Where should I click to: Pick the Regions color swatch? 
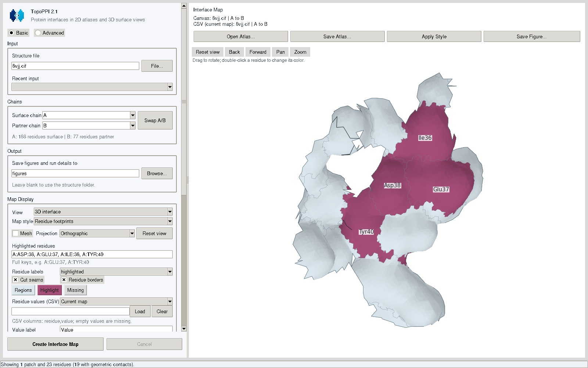tap(23, 290)
